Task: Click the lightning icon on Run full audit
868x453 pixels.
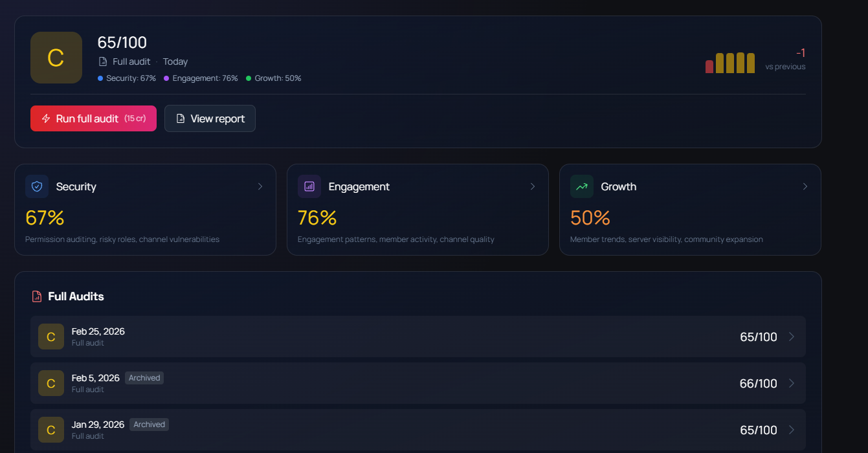Action: 46,118
